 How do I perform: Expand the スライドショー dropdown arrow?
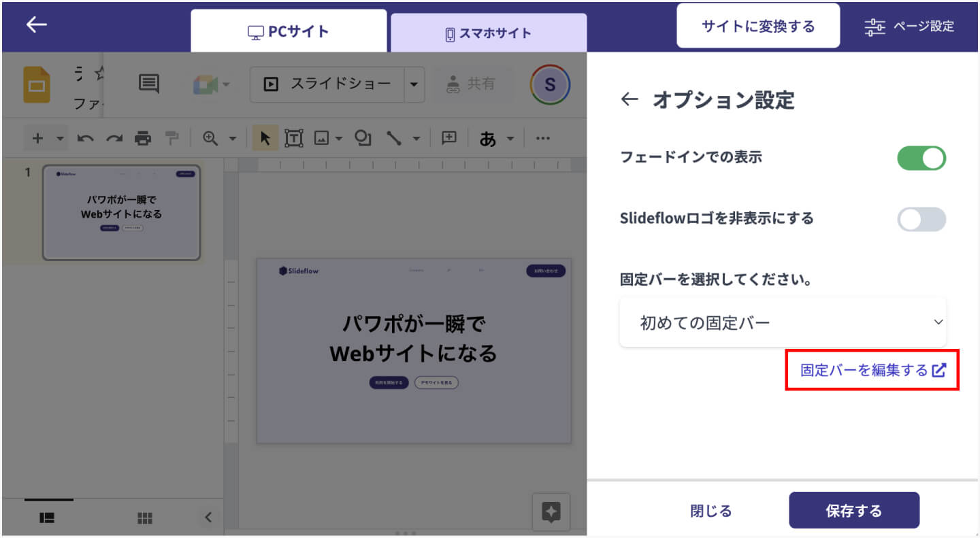[x=414, y=84]
